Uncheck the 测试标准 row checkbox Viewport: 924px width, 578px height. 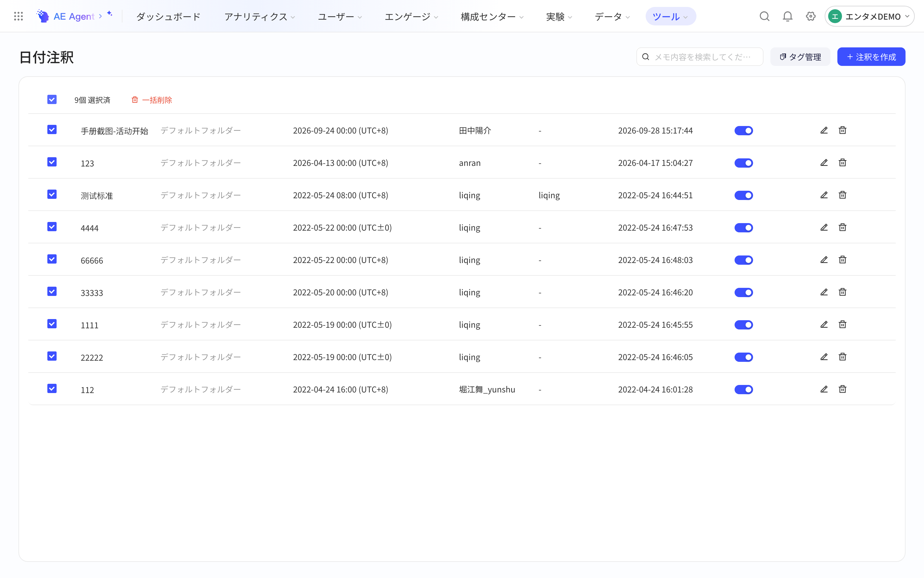(x=52, y=194)
